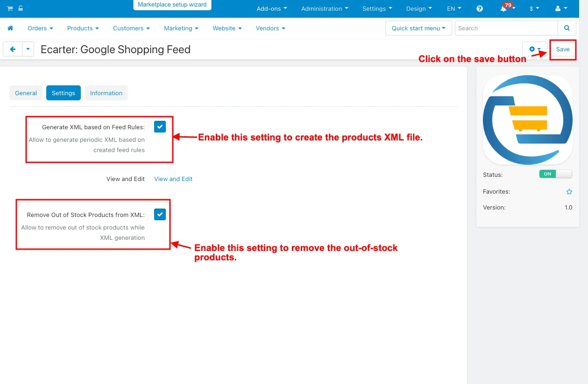
Task: Open the Marketing menu
Action: (x=181, y=28)
